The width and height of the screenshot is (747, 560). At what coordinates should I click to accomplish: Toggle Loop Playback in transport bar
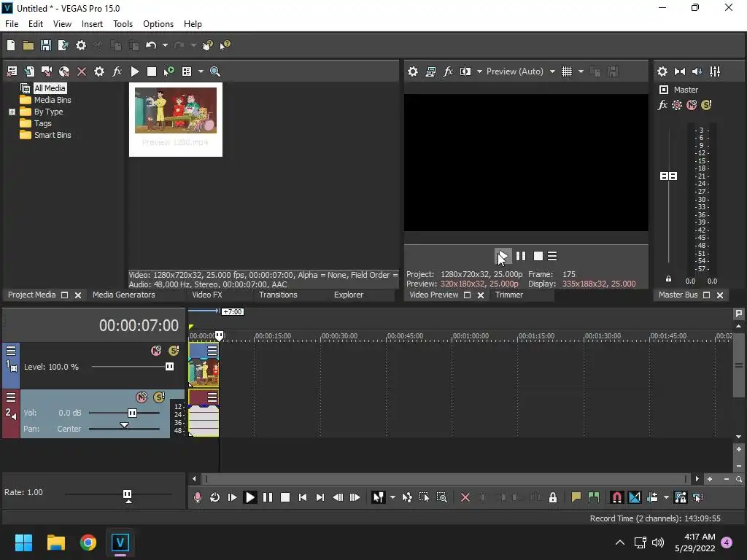click(215, 497)
